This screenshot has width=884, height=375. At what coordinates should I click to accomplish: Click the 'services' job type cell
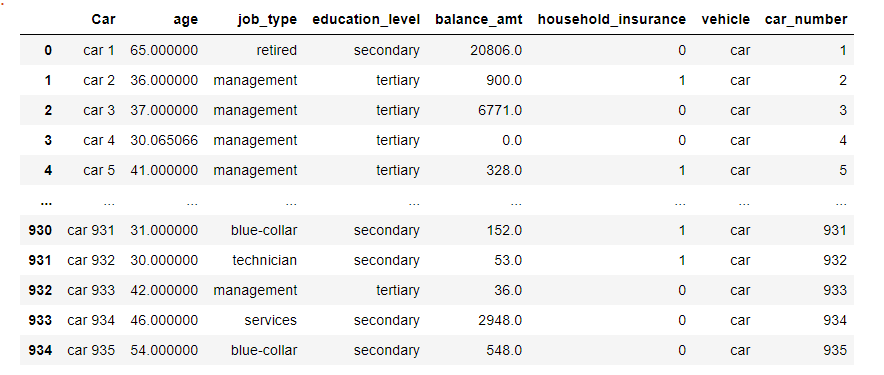coord(271,320)
